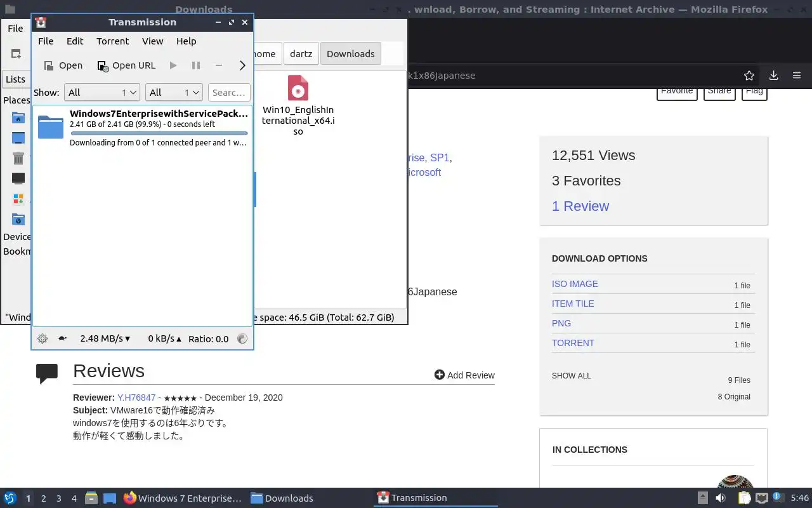The image size is (812, 508).
Task: Click Add Review
Action: pyautogui.click(x=464, y=375)
